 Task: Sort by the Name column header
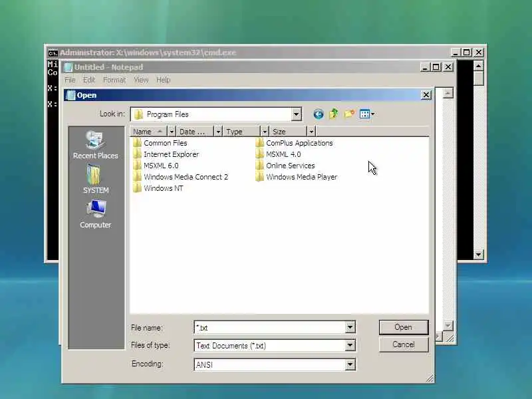[x=148, y=131]
